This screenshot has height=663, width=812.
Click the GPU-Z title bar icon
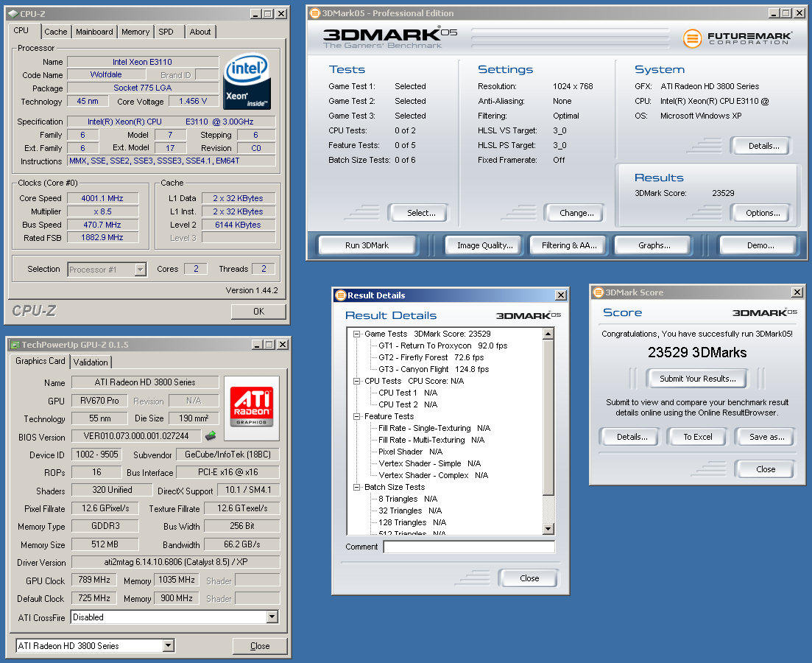pyautogui.click(x=15, y=345)
